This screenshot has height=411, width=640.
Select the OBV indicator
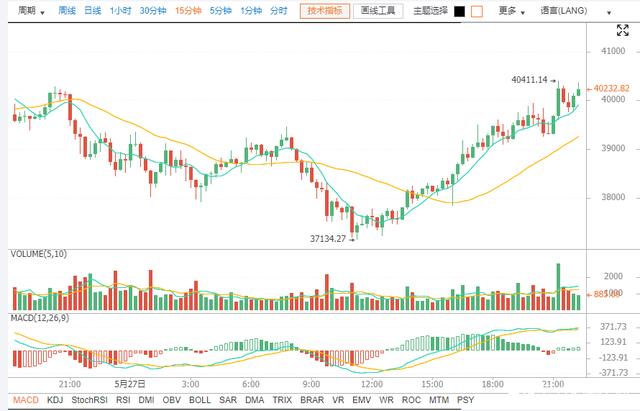coord(171,400)
